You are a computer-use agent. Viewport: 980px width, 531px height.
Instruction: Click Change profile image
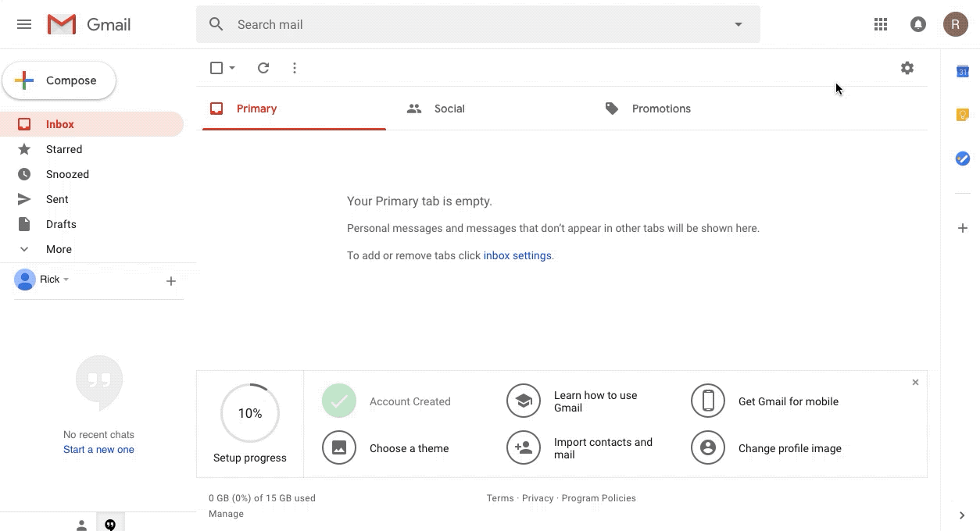click(x=790, y=448)
